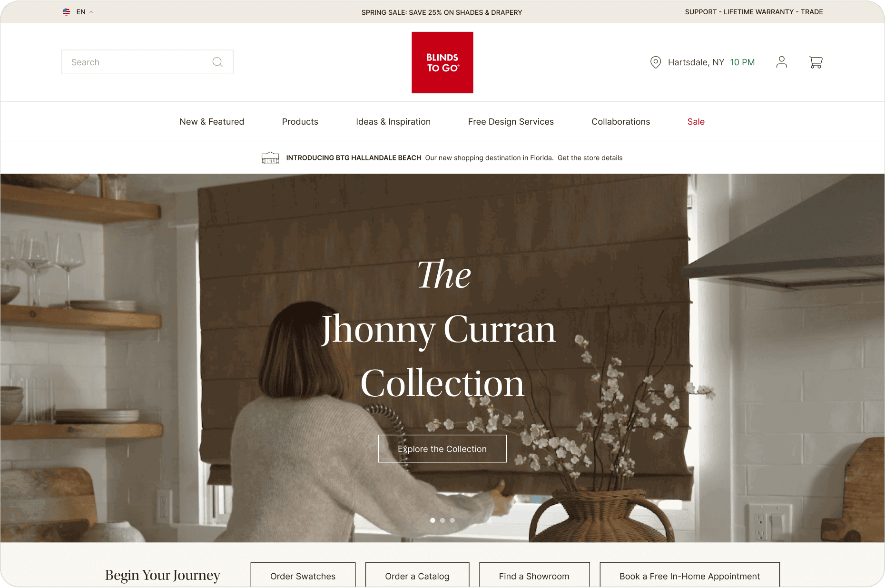Open the Ideas & Inspiration menu

click(x=393, y=122)
